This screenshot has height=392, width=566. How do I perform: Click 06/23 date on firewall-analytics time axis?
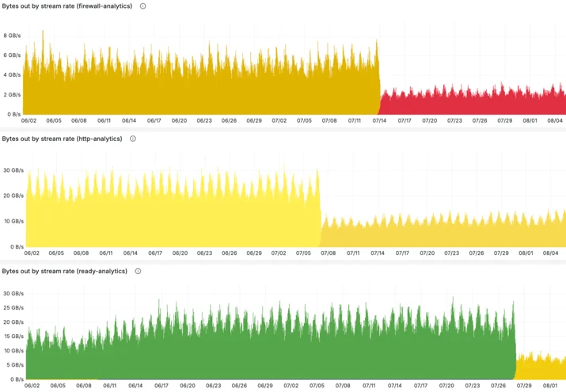[x=204, y=120]
